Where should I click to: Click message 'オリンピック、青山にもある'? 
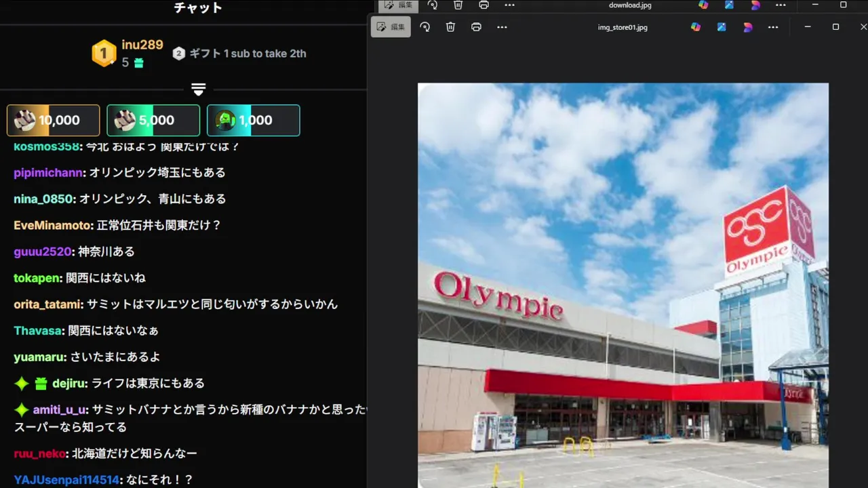point(153,199)
